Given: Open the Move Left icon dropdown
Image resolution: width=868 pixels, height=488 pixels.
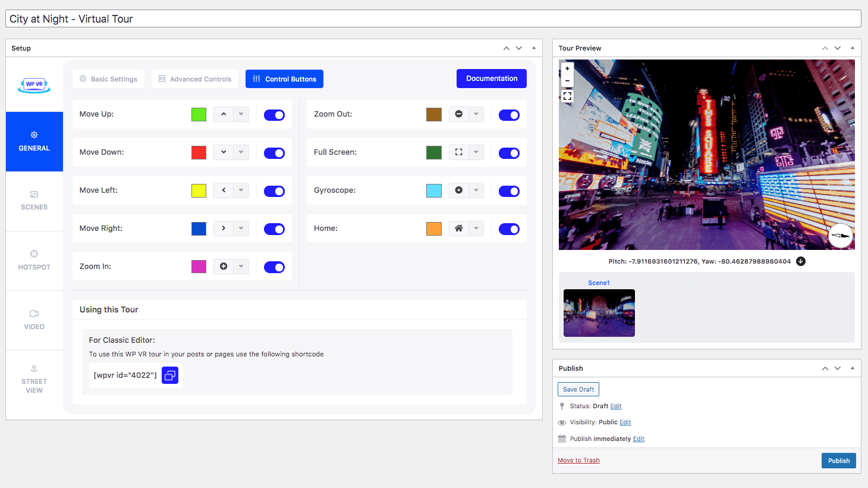Looking at the screenshot, I should pyautogui.click(x=241, y=190).
